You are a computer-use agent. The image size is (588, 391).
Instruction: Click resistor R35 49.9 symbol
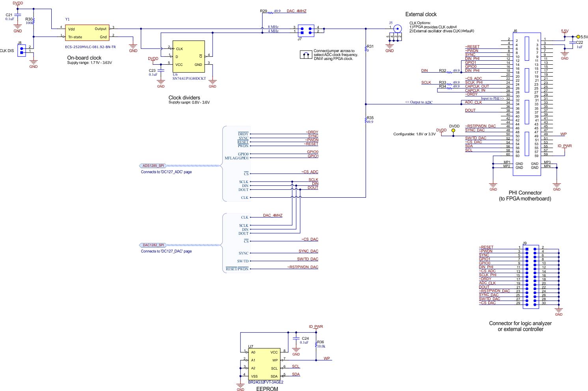(366, 120)
